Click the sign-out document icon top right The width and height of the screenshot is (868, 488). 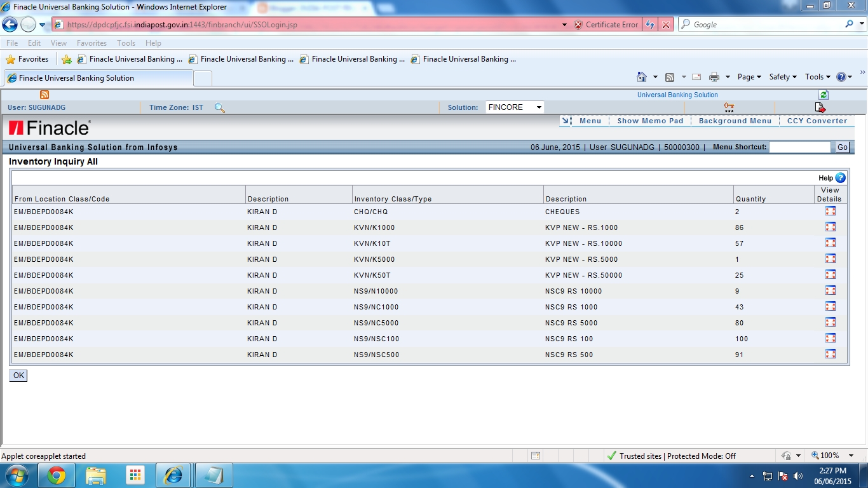pyautogui.click(x=820, y=107)
